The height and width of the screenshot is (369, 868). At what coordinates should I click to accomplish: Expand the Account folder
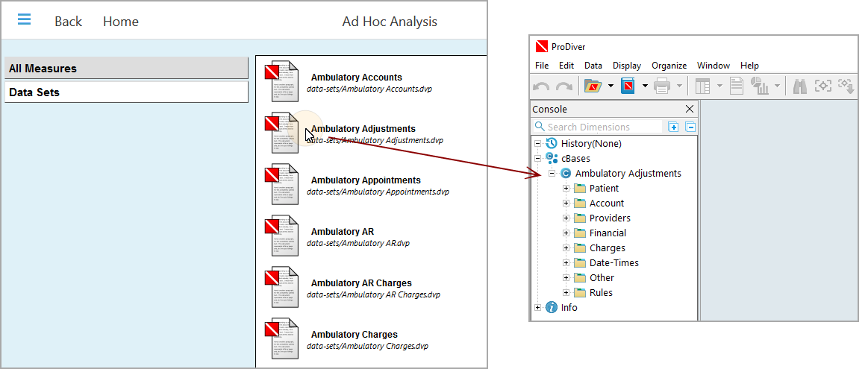pos(566,203)
